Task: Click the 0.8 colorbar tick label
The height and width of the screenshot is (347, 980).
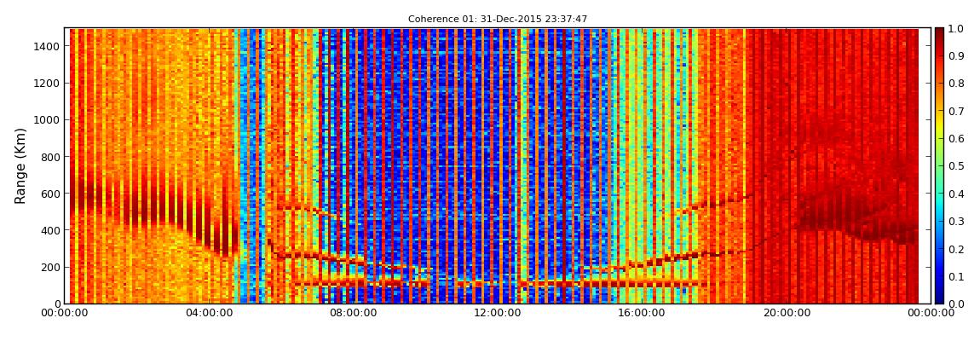Action: point(958,84)
